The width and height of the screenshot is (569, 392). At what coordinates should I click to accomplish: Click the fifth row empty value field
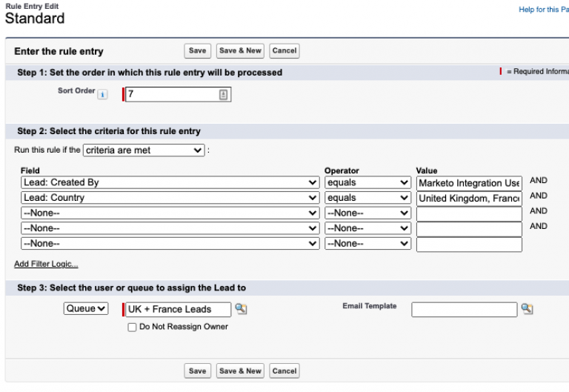(x=469, y=245)
